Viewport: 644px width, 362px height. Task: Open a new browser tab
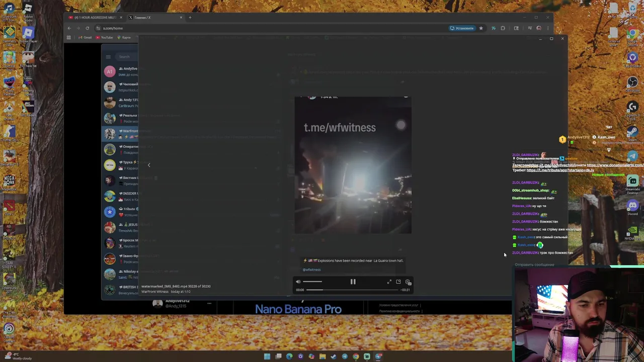click(190, 18)
